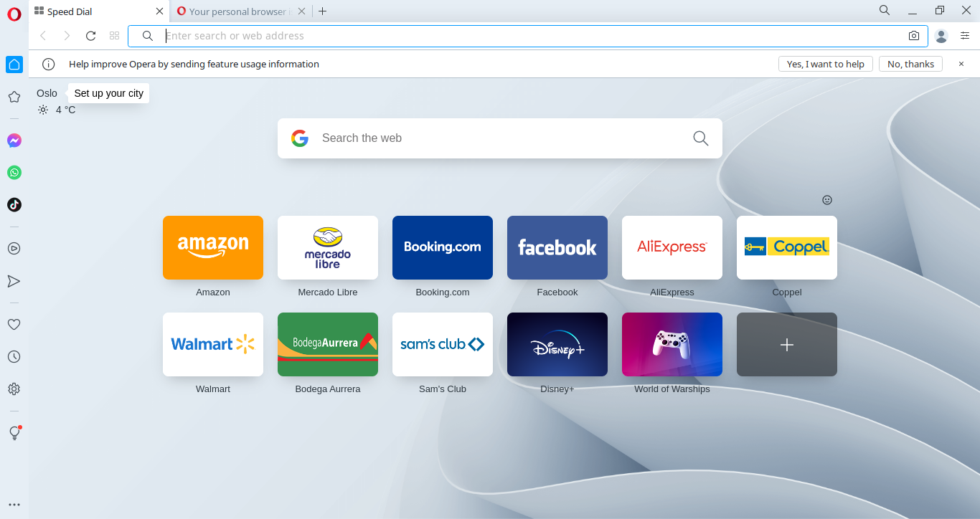Open the Walmart speed dial tile

[x=213, y=344]
